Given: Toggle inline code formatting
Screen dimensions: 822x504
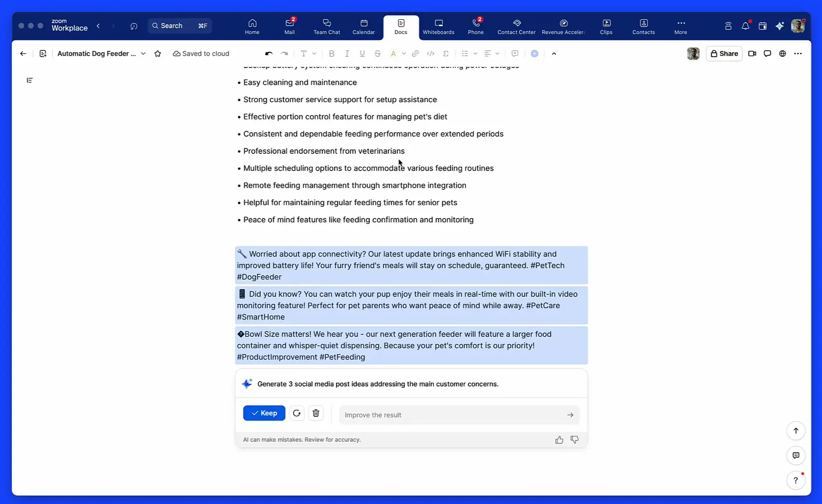Looking at the screenshot, I should [430, 54].
